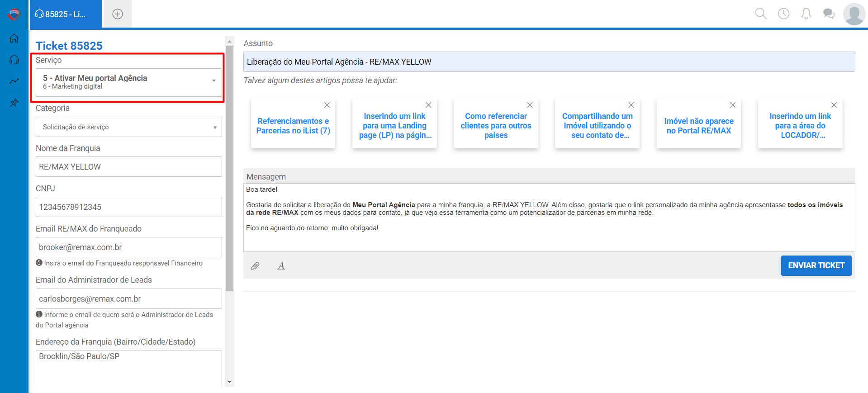Open the chat bubbles icon
Screen dimensions: 868x393
(829, 14)
